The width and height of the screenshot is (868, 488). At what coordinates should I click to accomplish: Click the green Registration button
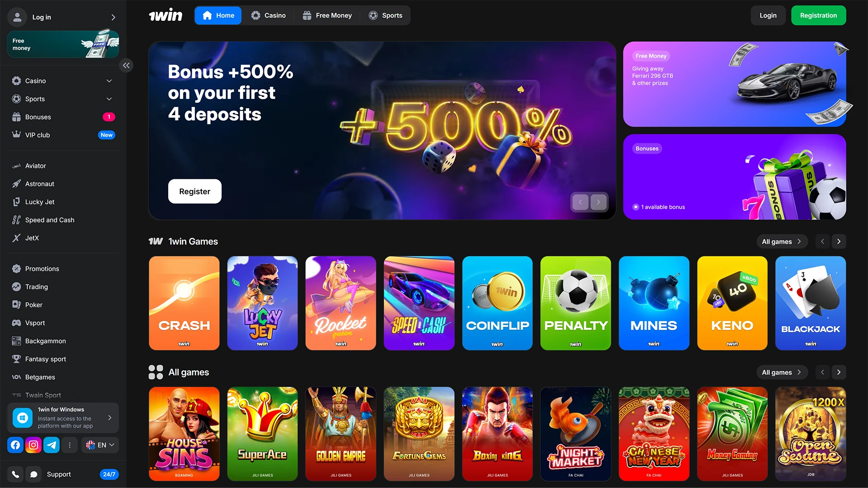pyautogui.click(x=818, y=15)
